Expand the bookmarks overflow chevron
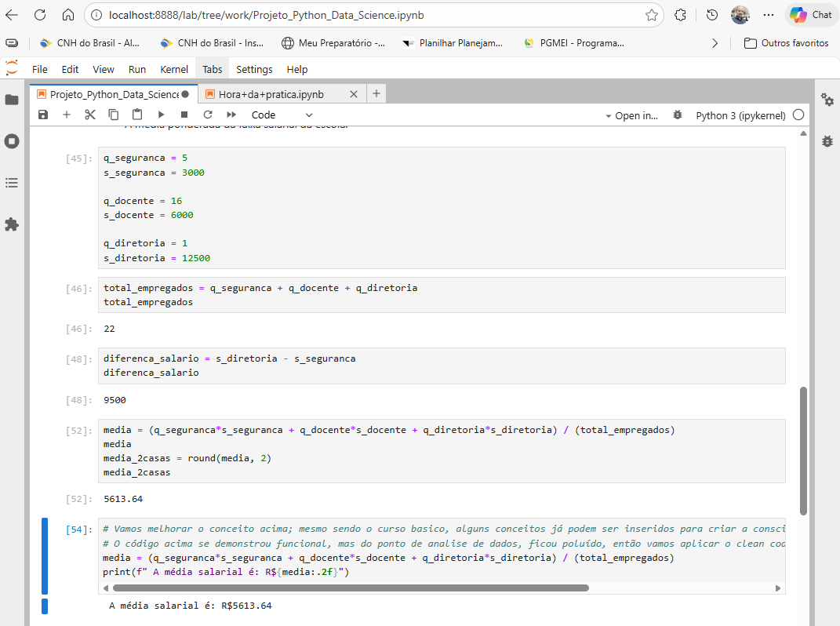The image size is (840, 626). [715, 43]
